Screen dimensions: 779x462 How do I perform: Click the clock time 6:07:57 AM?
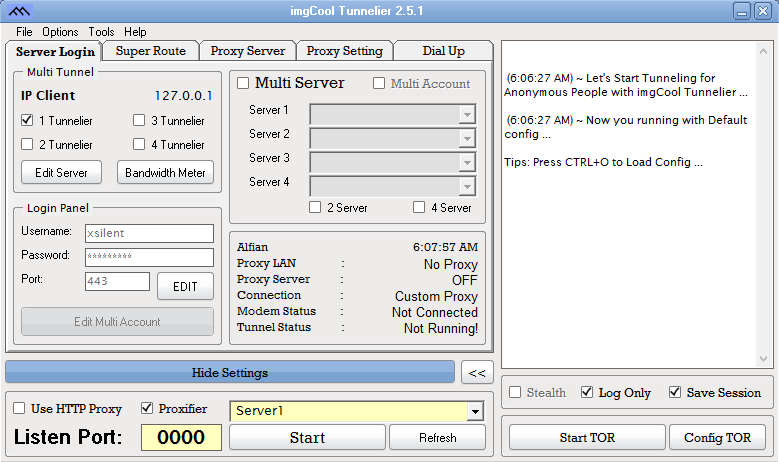[x=445, y=247]
